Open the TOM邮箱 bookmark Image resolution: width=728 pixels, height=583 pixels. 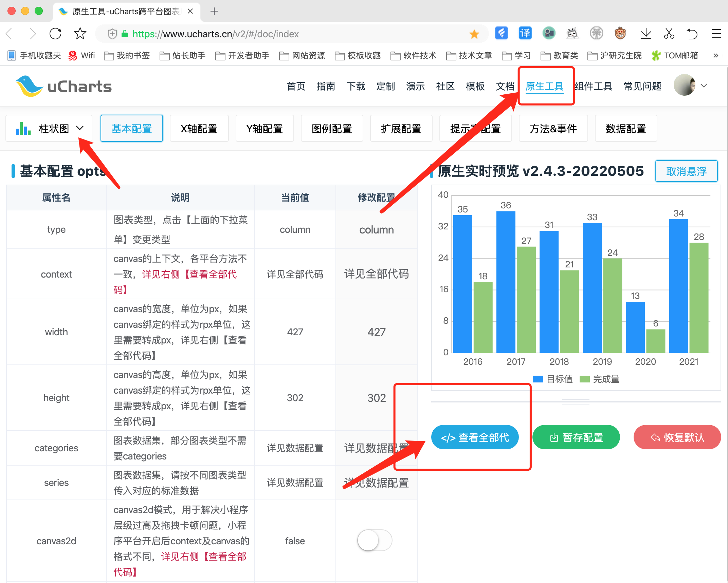[x=675, y=55]
